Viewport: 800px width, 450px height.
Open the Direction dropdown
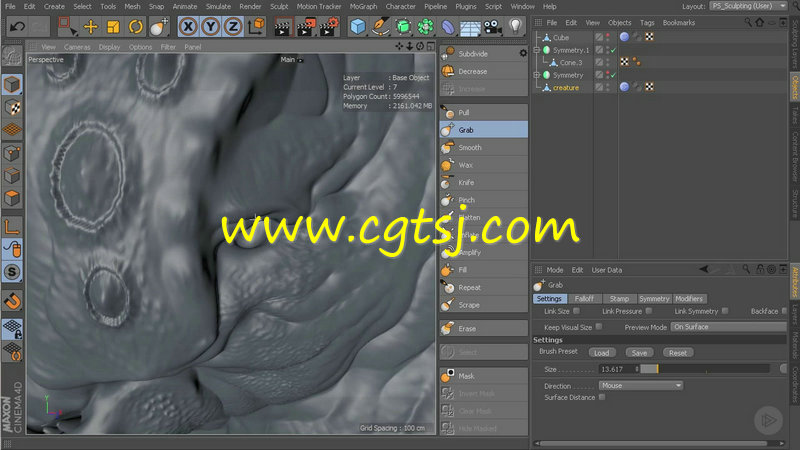tap(640, 386)
